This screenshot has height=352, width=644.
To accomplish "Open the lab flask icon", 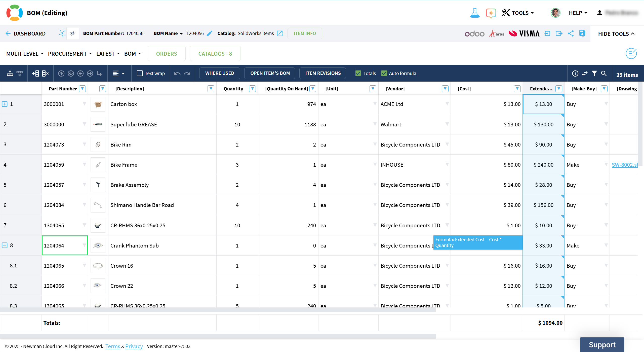I will 475,13.
